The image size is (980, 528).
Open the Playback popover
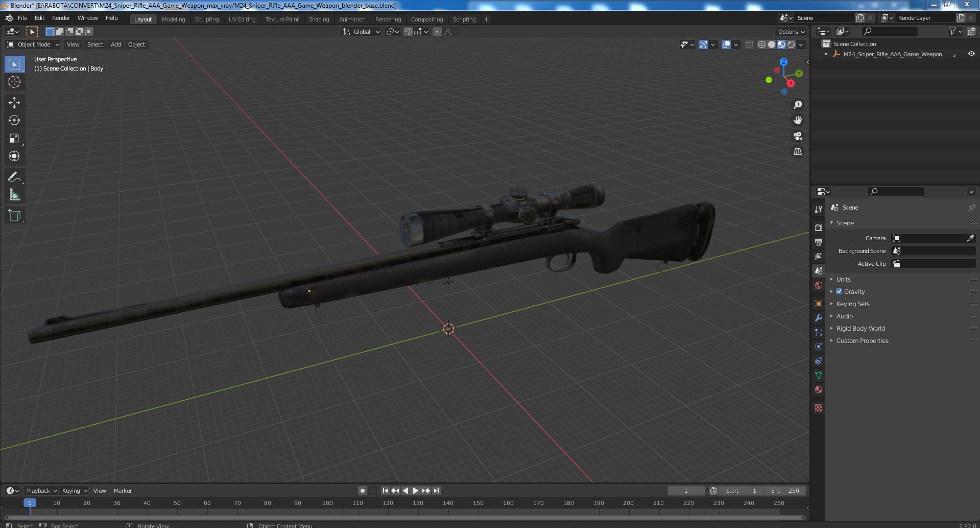[41, 491]
